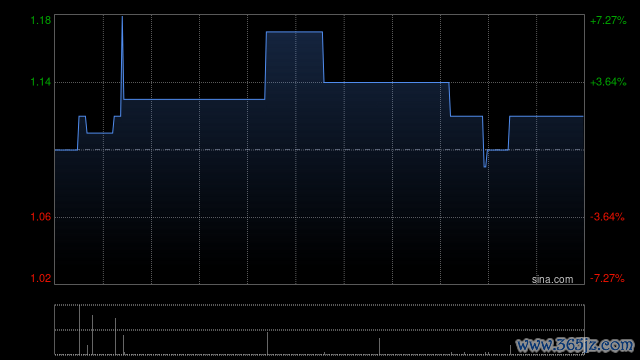Click the sina.com source label
This screenshot has height=360, width=640.
[x=552, y=280]
